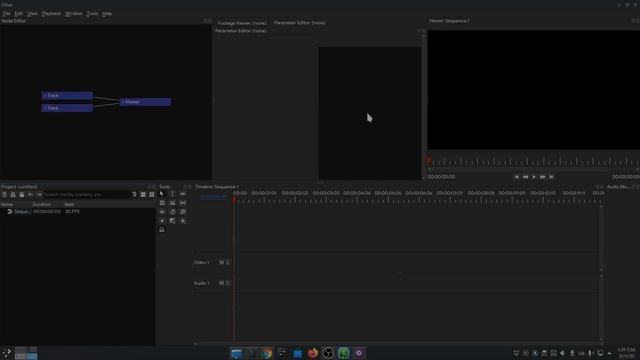Screen dimensions: 640x360
Task: Open Chrome from the taskbar
Action: pyautogui.click(x=267, y=353)
